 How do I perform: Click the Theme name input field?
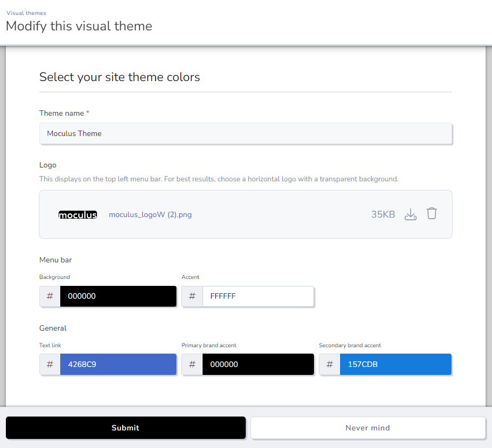246,134
